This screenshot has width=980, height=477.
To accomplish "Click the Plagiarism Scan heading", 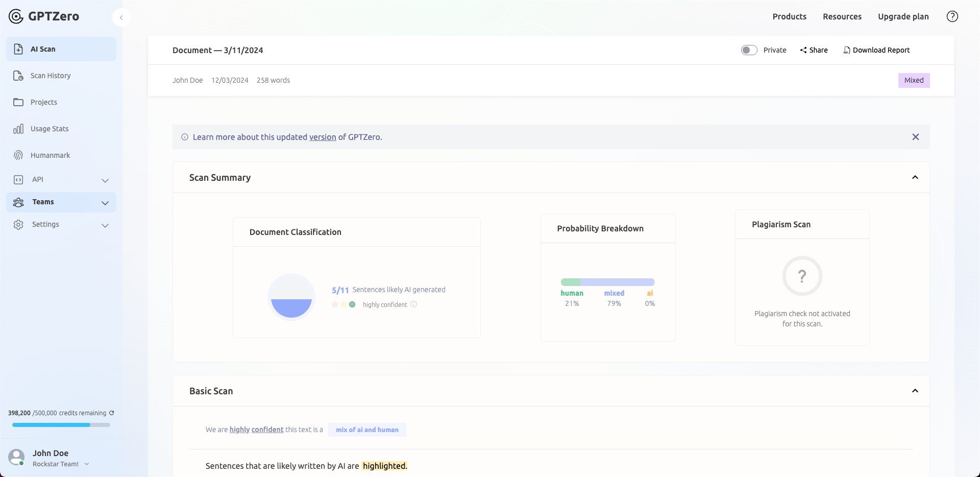I will point(781,224).
